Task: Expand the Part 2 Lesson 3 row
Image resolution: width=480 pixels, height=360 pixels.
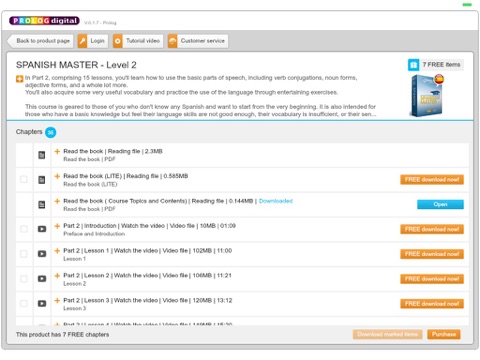Action: coord(57,300)
